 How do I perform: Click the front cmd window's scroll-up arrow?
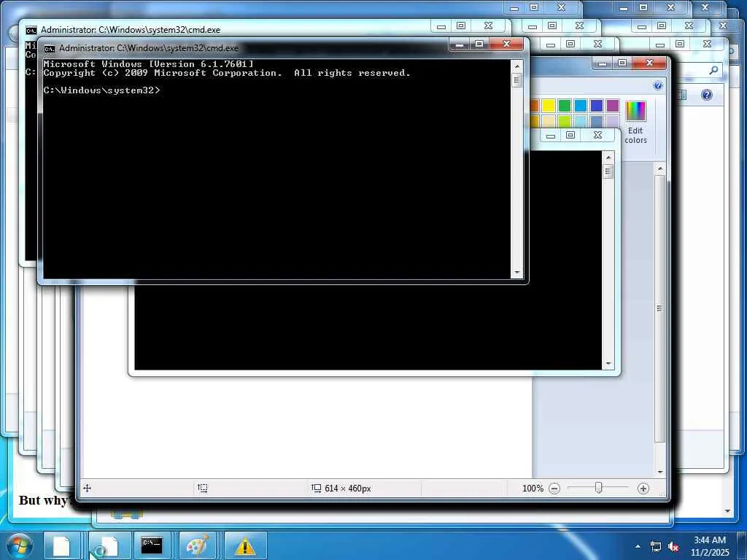point(517,66)
